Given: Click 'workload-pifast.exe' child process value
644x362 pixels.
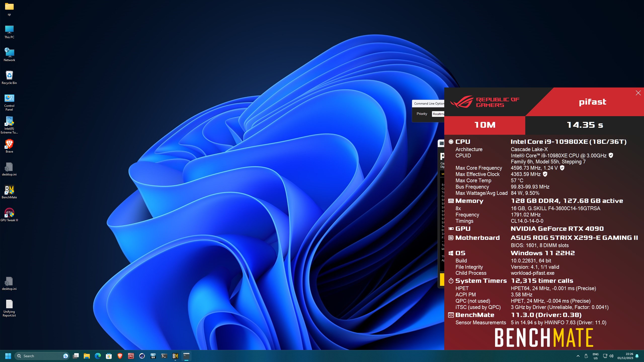Looking at the screenshot, I should coord(533,273).
